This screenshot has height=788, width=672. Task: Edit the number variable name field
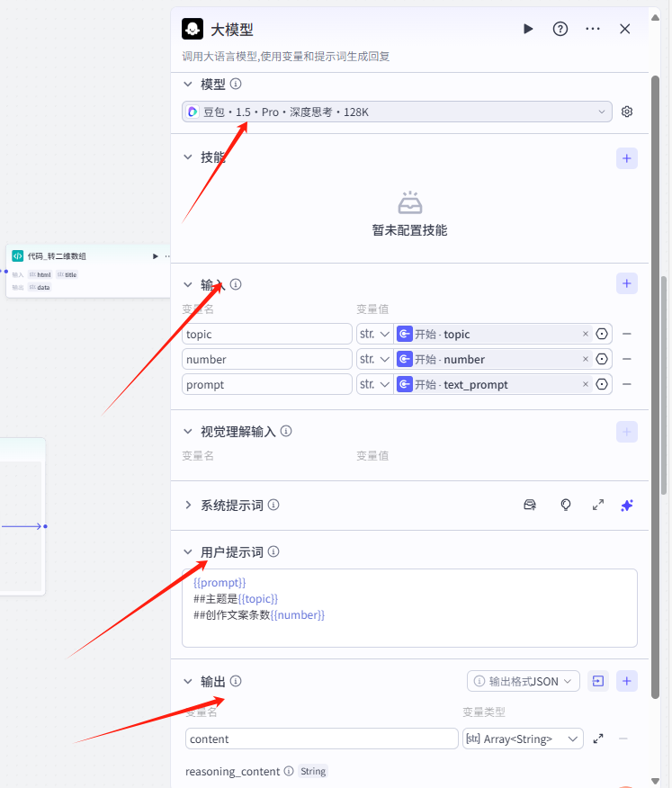click(x=267, y=359)
